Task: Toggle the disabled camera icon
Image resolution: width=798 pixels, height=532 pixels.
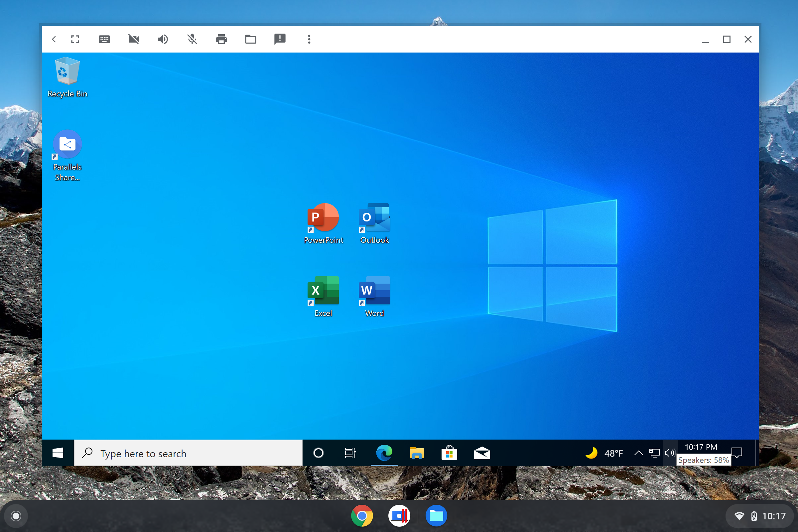Action: (x=134, y=39)
